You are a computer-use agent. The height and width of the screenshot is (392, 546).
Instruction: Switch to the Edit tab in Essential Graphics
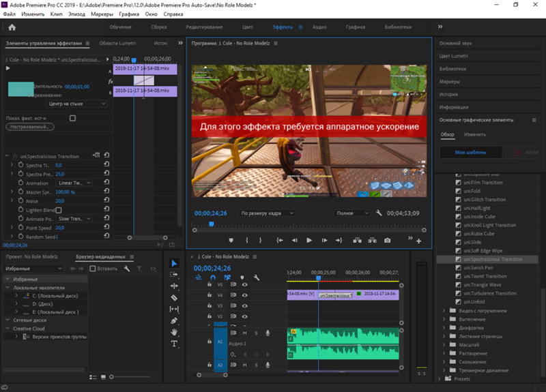[x=474, y=134]
